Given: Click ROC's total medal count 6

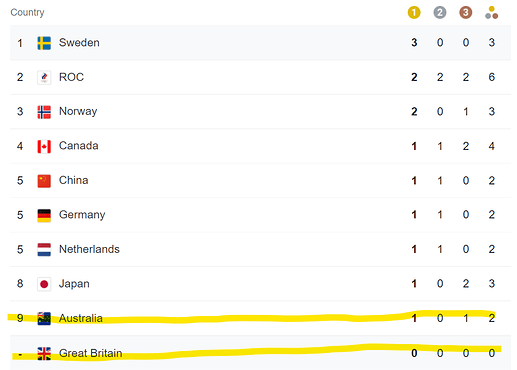Looking at the screenshot, I should coord(492,77).
